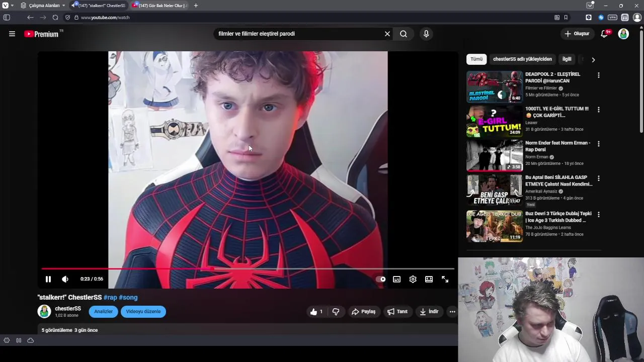The width and height of the screenshot is (644, 362).
Task: Open the #song hashtag link
Action: (128, 298)
